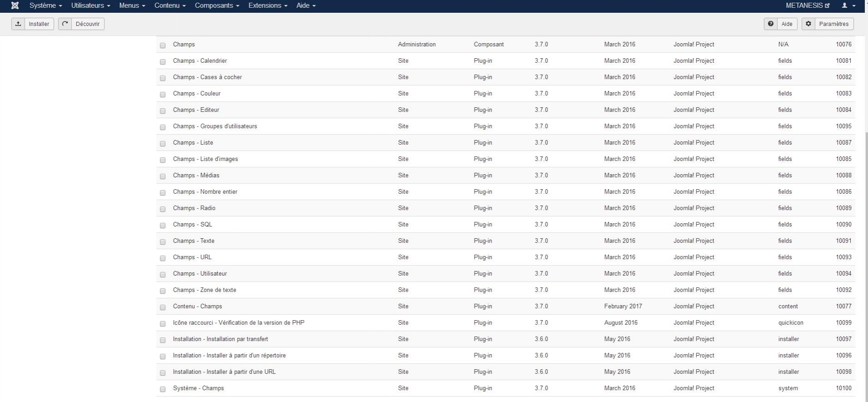This screenshot has height=402, width=868.
Task: Open the Extensions menu
Action: click(268, 5)
